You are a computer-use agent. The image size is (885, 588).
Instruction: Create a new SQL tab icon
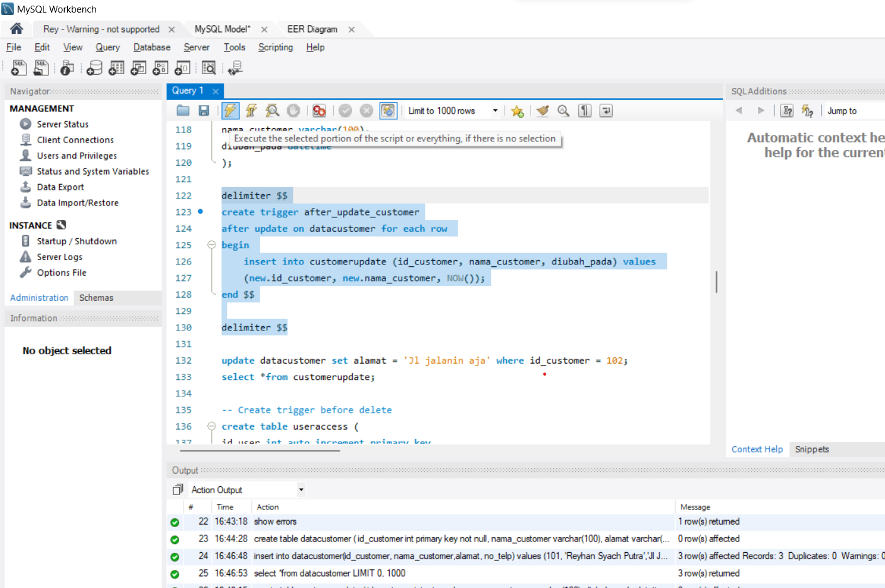(x=19, y=68)
